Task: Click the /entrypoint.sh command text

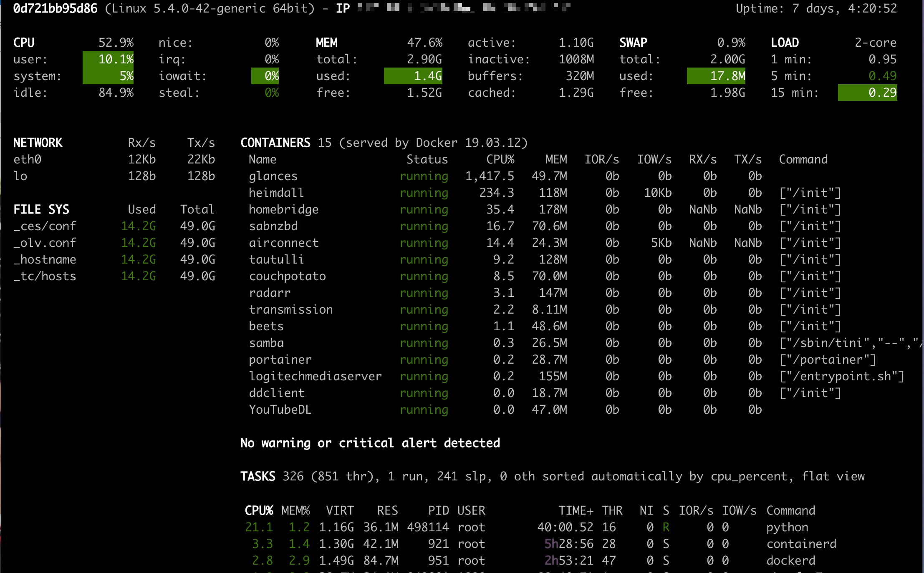Action: [842, 376]
